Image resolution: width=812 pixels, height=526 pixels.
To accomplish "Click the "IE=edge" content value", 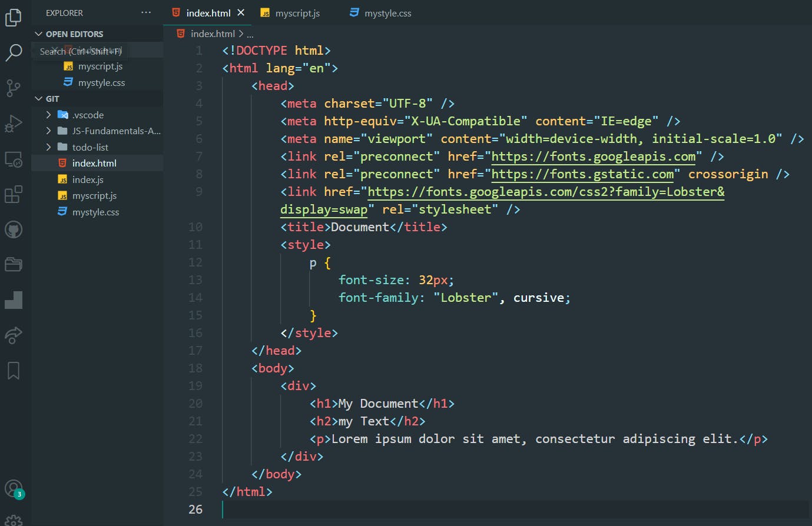I will [x=627, y=121].
